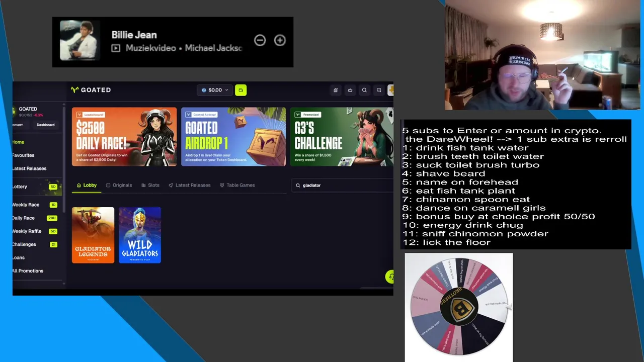644x362 pixels.
Task: Open the leaderboard icon in top bar
Action: [336, 90]
